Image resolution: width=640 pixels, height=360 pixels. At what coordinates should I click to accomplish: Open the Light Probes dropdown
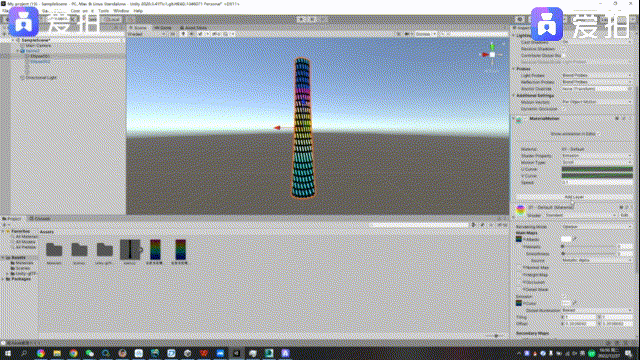597,76
